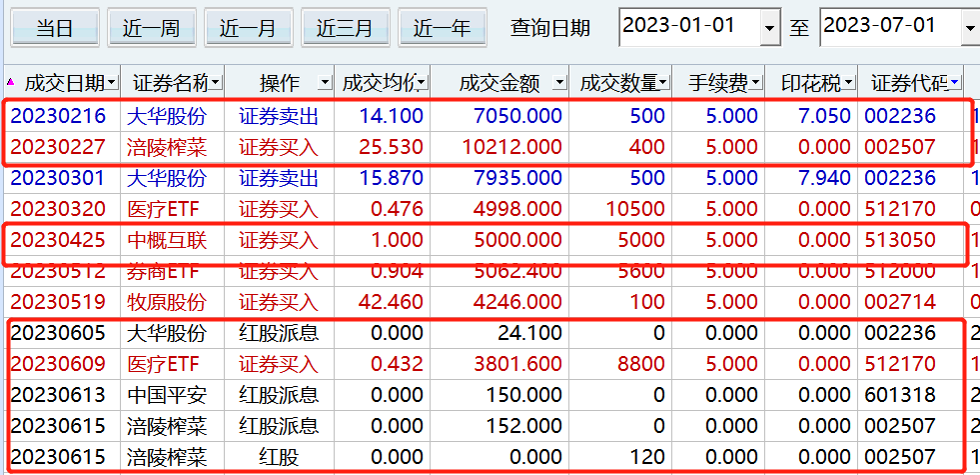The height and width of the screenshot is (475, 980).
Task: Open the 操作 column filter dropdown
Action: coord(325,83)
